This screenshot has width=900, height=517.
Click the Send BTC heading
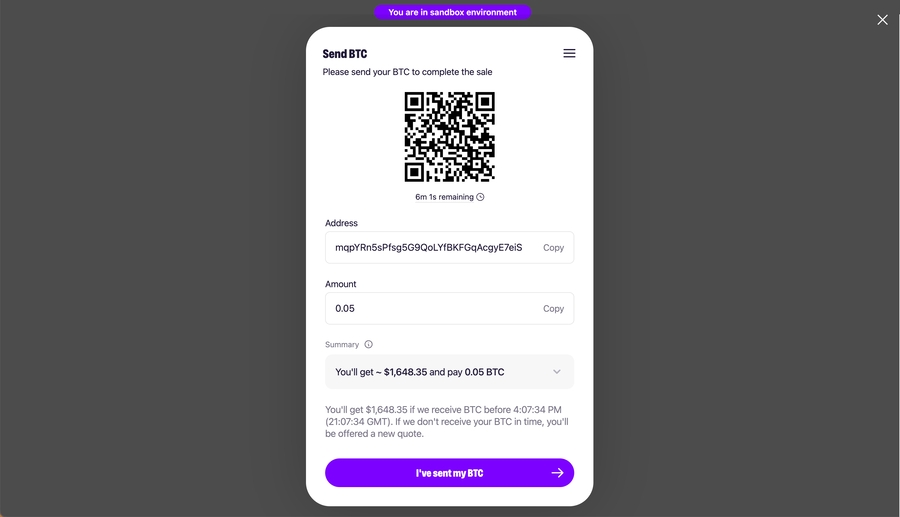(x=344, y=54)
